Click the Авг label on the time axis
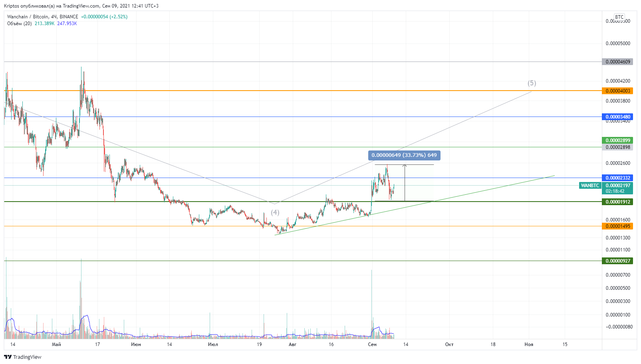 [x=292, y=344]
